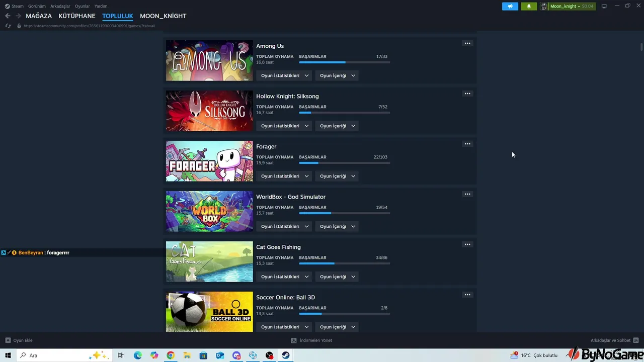Switch to Big Picture mode icon
Image resolution: width=644 pixels, height=362 pixels.
[604, 6]
